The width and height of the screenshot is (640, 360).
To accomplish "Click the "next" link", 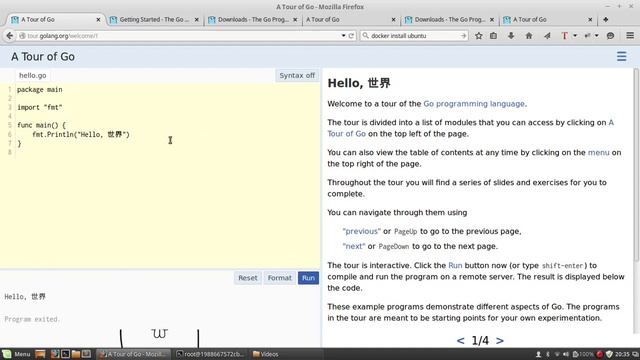I will 353,247.
